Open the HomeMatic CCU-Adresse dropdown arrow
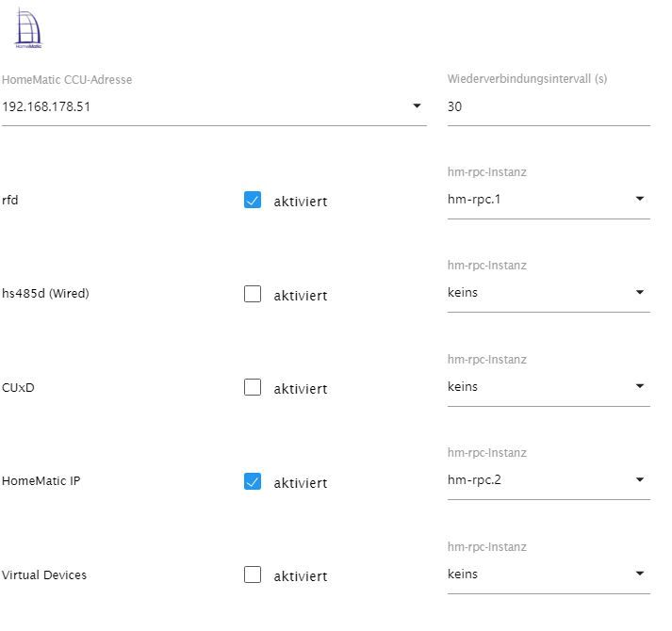This screenshot has height=631, width=672. click(x=417, y=106)
